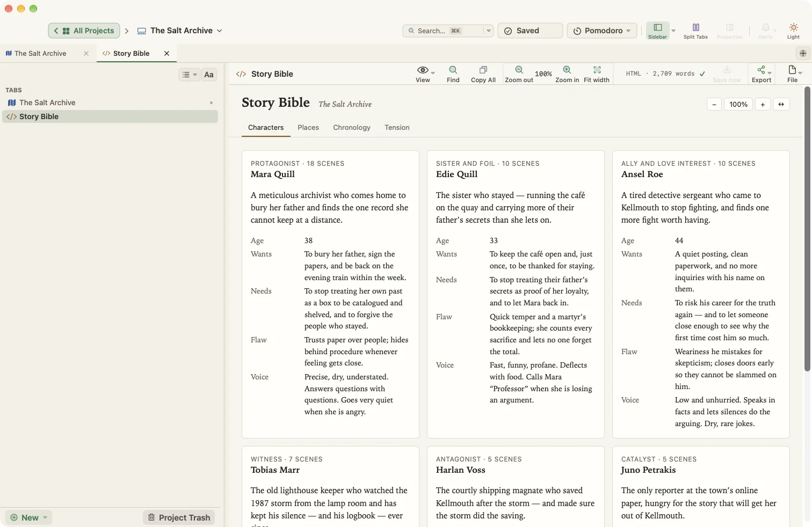Click the fit-width arrows button
Screen dimensions: 812x527
click(781, 105)
